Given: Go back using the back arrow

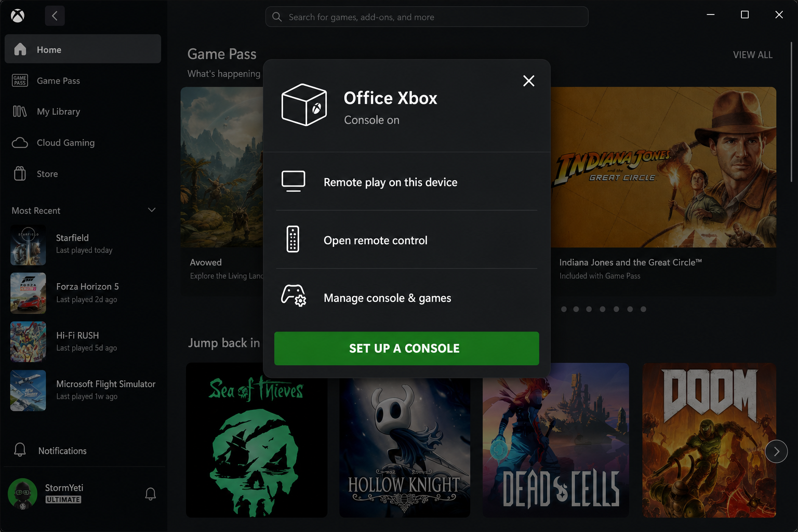Looking at the screenshot, I should click(55, 16).
